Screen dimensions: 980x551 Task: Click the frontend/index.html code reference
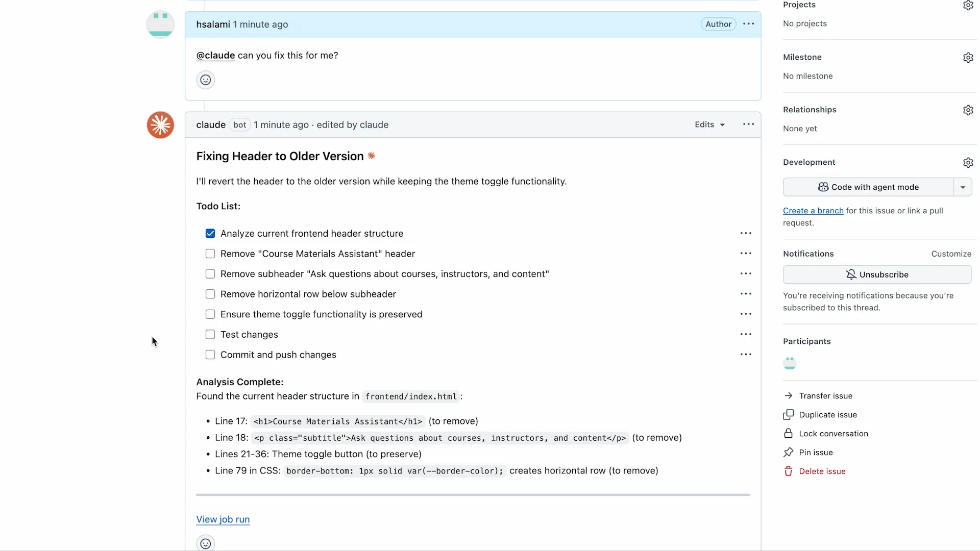[x=411, y=396]
